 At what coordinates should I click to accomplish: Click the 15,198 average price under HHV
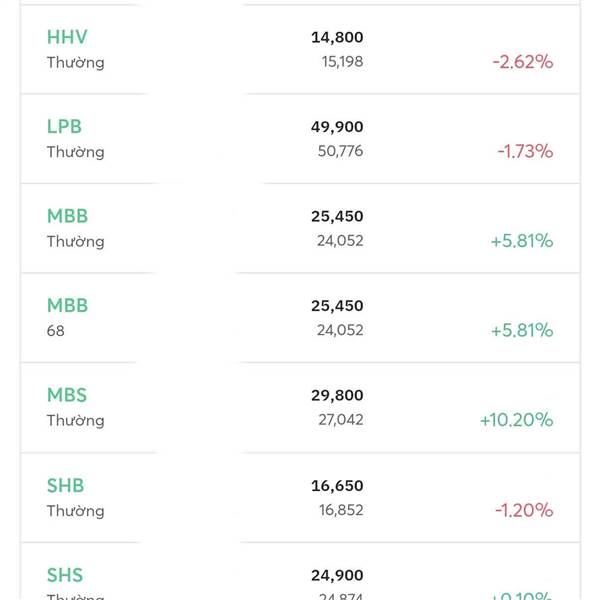[342, 62]
